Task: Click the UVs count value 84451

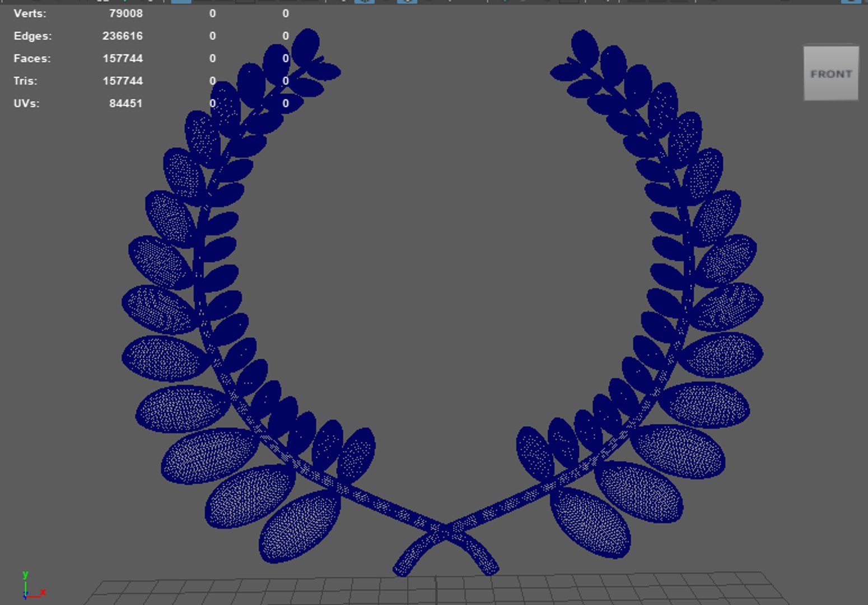Action: click(x=125, y=103)
